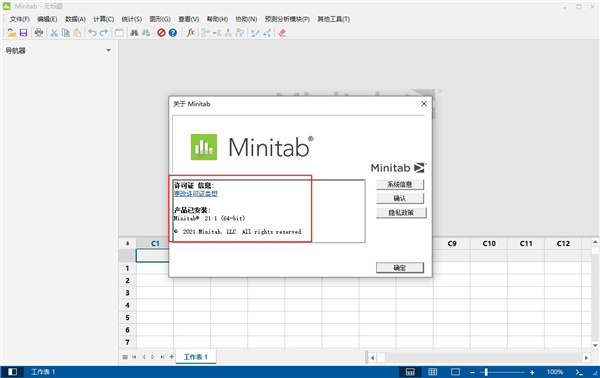Click the purple Save project icon
The height and width of the screenshot is (378, 600).
coord(23,33)
